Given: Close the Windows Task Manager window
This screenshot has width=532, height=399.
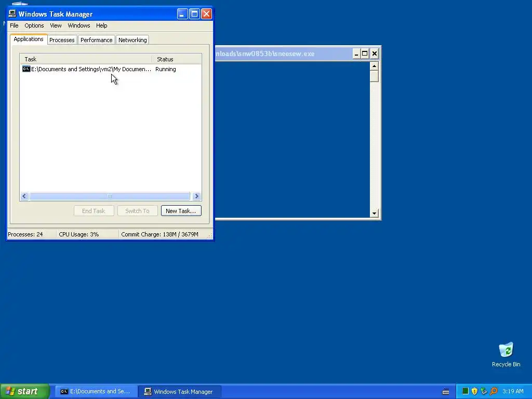Looking at the screenshot, I should [206, 14].
